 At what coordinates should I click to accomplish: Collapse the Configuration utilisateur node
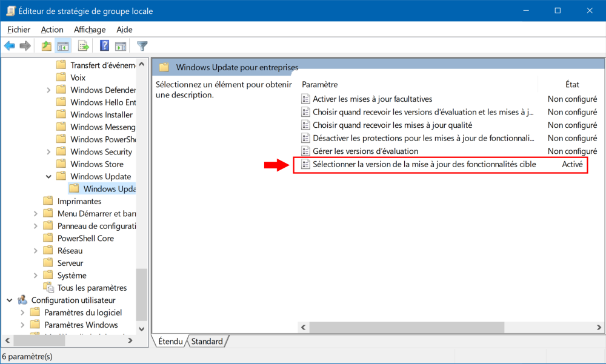click(10, 300)
